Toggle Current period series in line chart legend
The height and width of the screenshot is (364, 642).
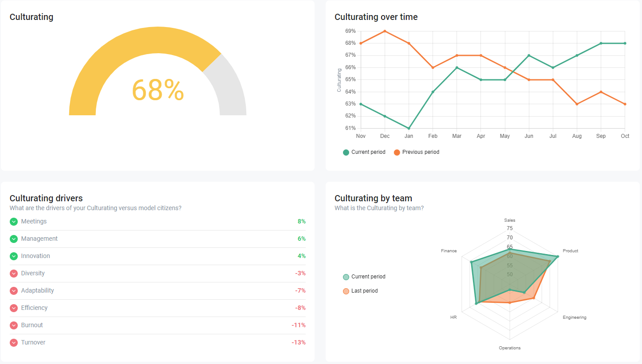pos(364,152)
